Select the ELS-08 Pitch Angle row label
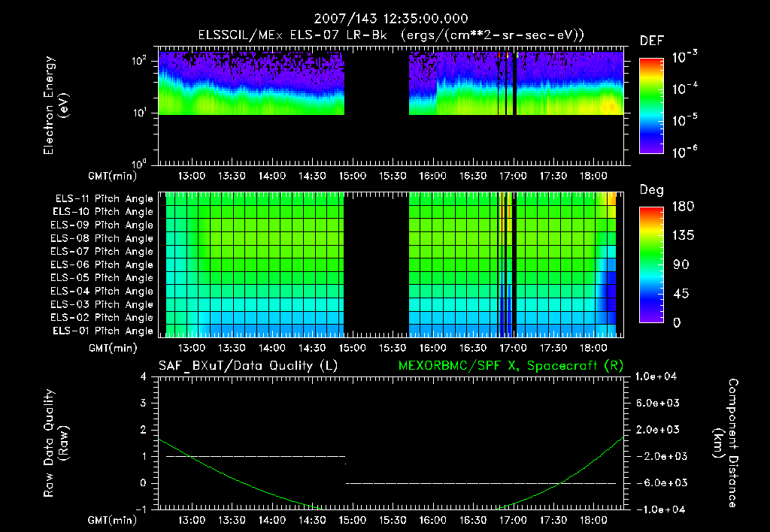770x532 pixels. click(x=102, y=238)
